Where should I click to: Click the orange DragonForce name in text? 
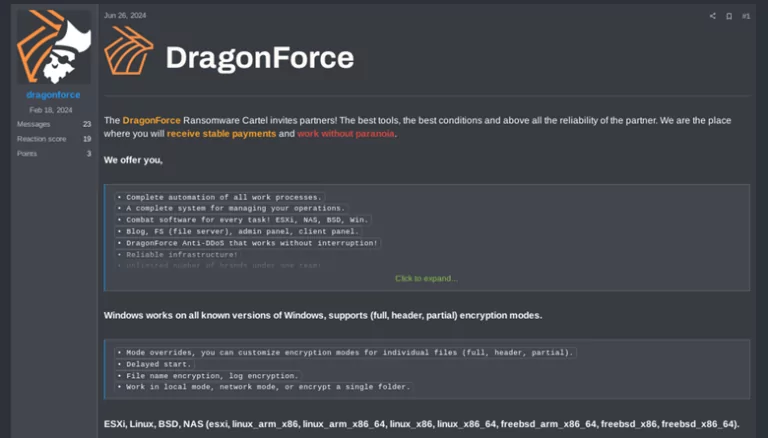152,120
